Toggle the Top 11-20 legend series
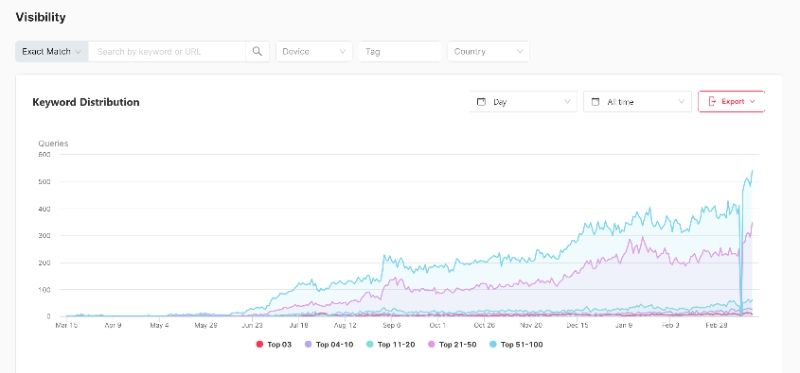Screen dimensions: 800x373 click(x=390, y=344)
